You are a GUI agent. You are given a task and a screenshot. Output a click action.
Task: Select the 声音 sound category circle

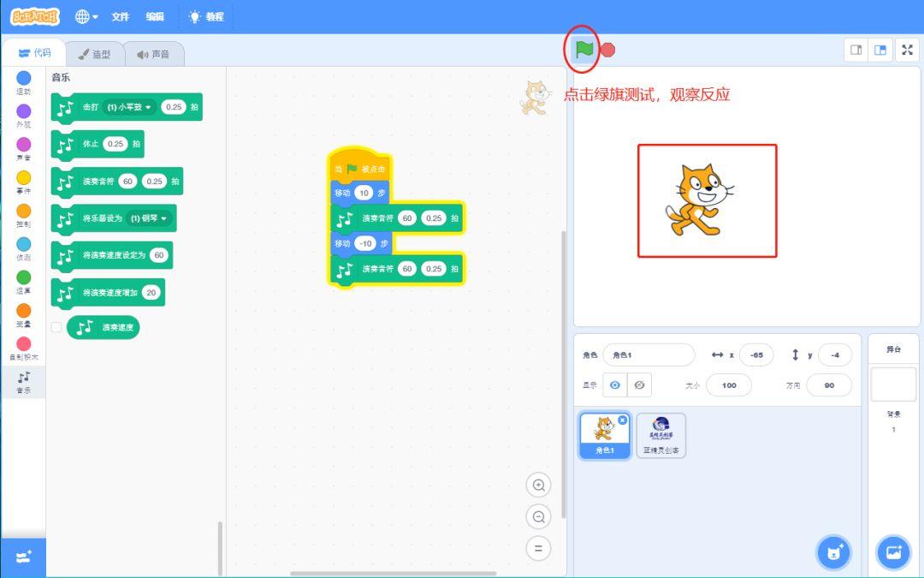pyautogui.click(x=24, y=149)
